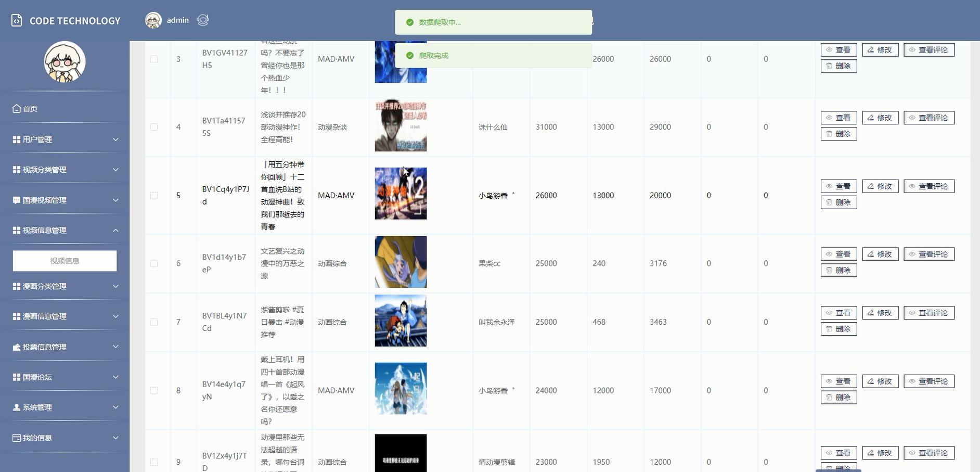The image size is (980, 472).
Task: Click the CODE TECHNOLOGY logo icon
Action: point(17,20)
